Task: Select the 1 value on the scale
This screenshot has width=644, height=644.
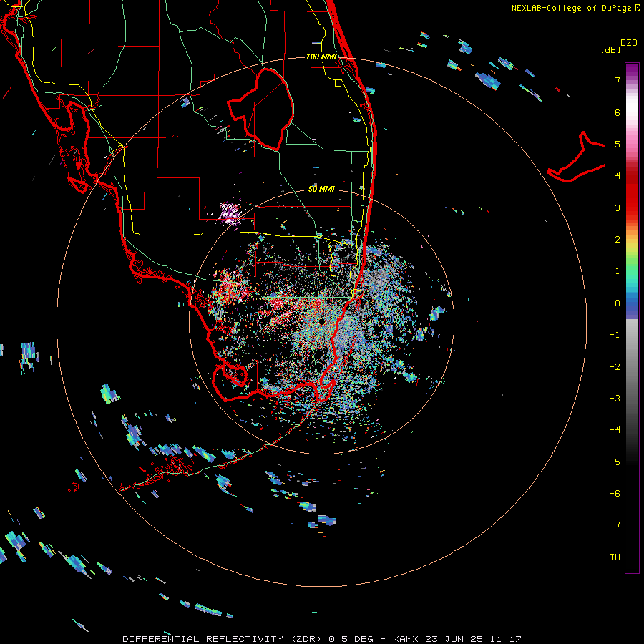Action: coord(618,271)
